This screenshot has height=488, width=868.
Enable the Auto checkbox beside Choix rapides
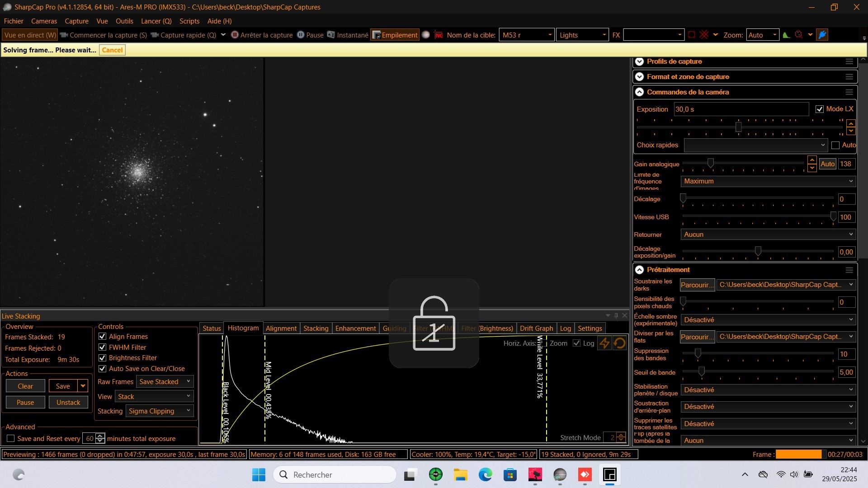835,145
